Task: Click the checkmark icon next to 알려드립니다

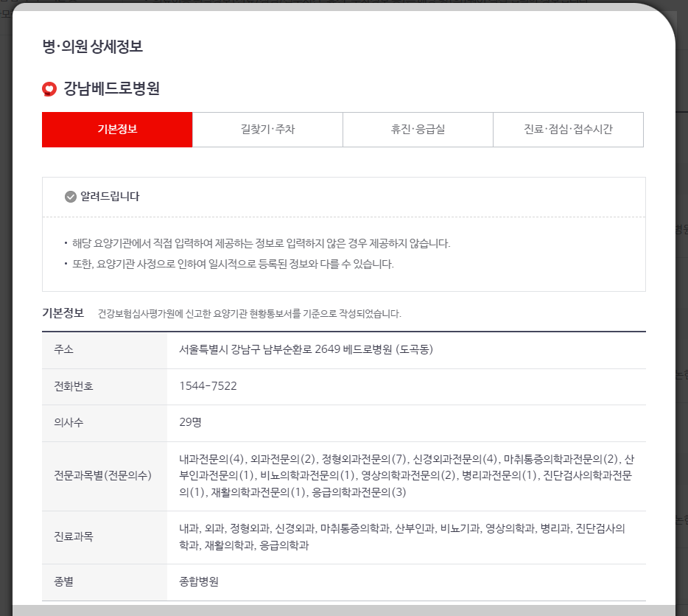Action: coord(70,197)
